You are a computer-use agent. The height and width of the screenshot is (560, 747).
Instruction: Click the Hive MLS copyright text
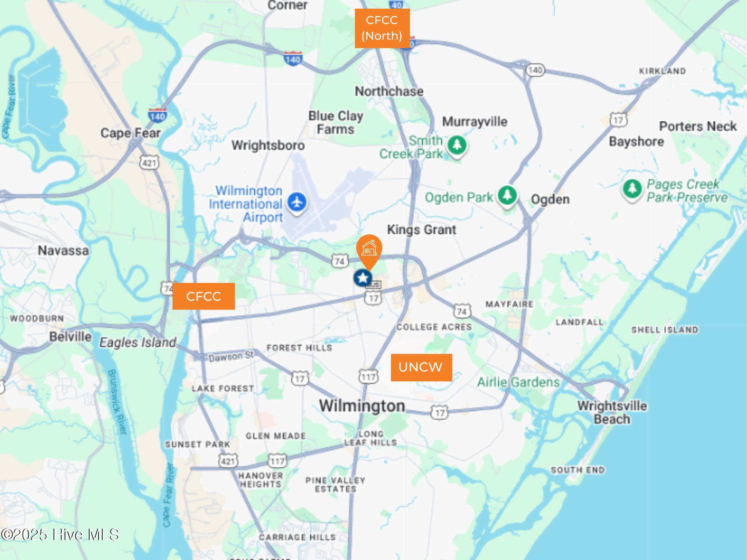click(x=60, y=534)
